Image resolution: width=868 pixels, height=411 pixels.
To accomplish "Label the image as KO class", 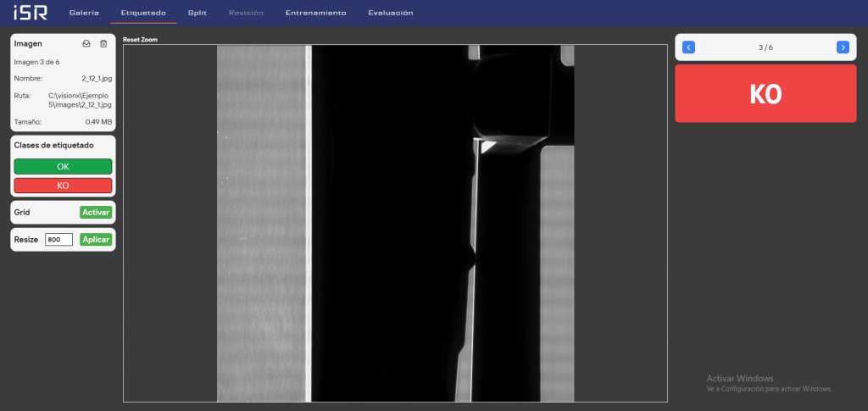I will (x=63, y=185).
